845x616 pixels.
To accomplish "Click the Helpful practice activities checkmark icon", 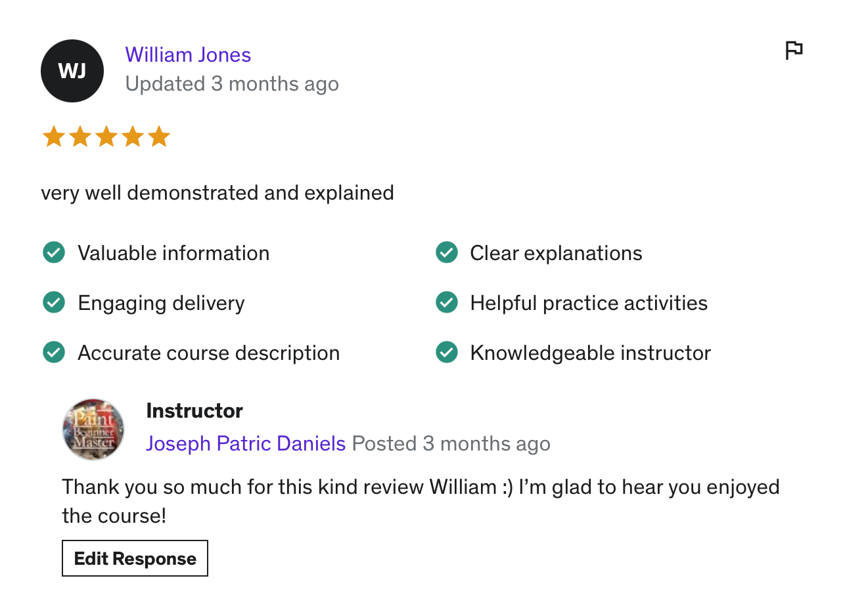I will 447,302.
